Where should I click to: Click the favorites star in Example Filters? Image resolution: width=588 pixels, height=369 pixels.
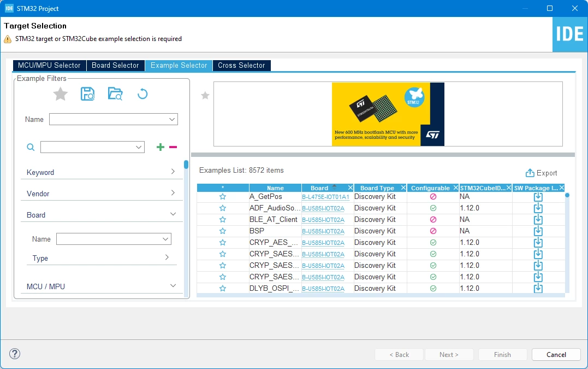(x=61, y=94)
